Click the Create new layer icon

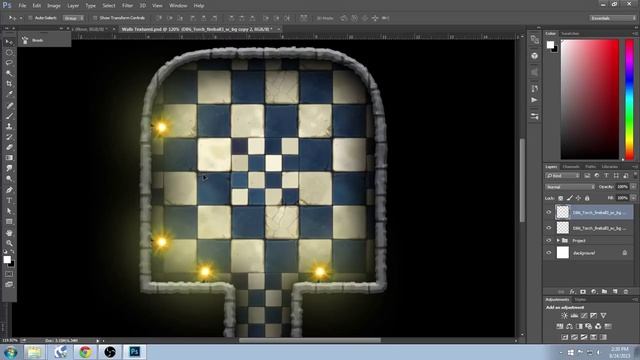tap(615, 292)
